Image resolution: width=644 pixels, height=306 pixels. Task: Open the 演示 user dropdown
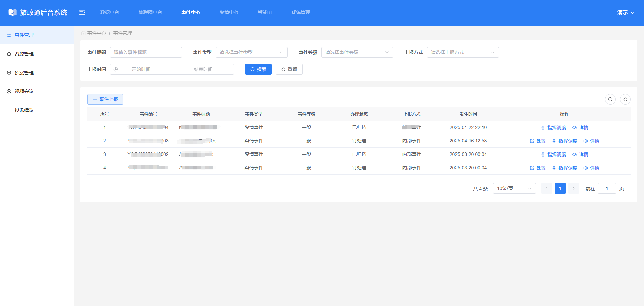click(626, 13)
